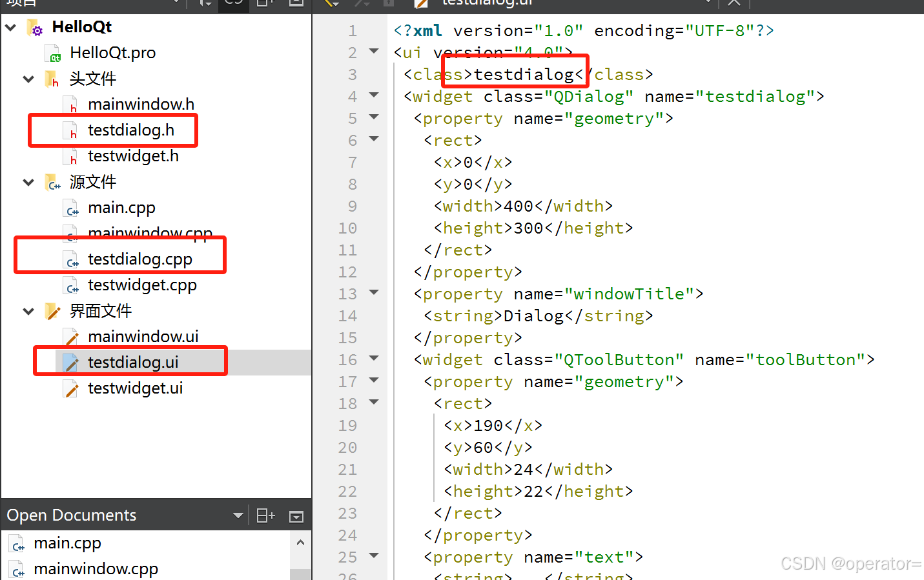
Task: Fold the QToolButton widget at line 16
Action: click(374, 358)
